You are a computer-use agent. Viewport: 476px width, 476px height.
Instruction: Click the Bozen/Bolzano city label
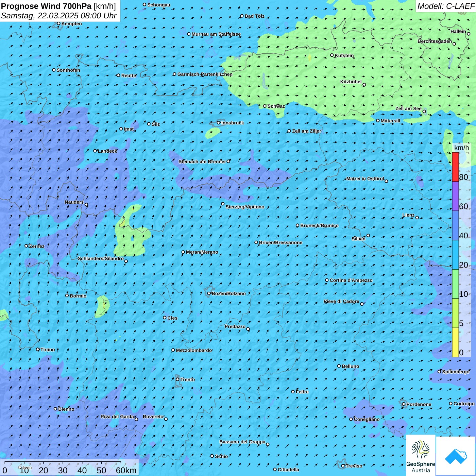[x=229, y=293]
